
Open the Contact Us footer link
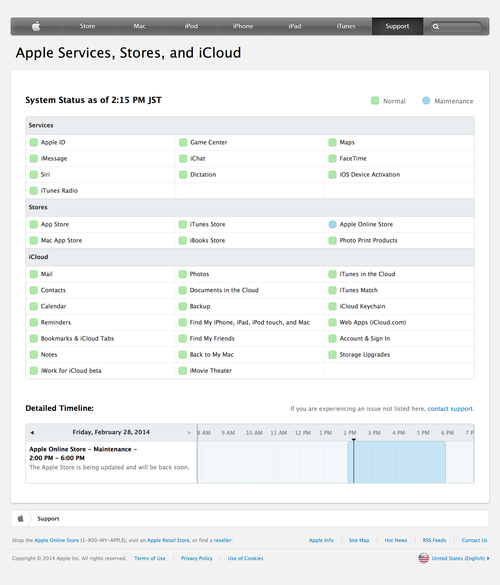pos(474,540)
